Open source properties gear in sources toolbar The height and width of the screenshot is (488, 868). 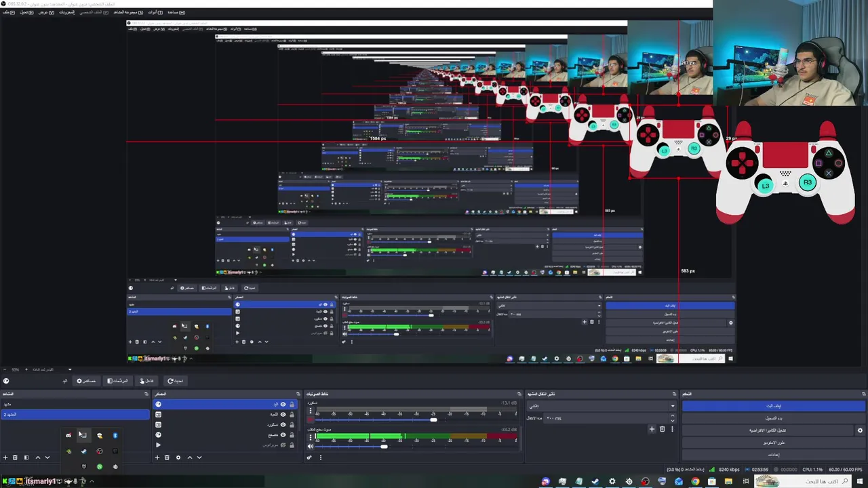point(178,457)
